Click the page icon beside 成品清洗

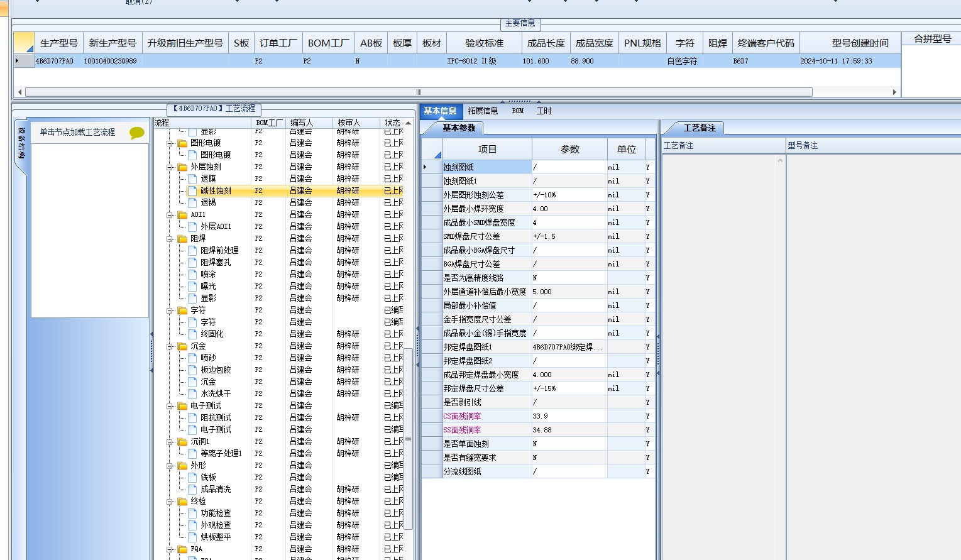coord(193,490)
